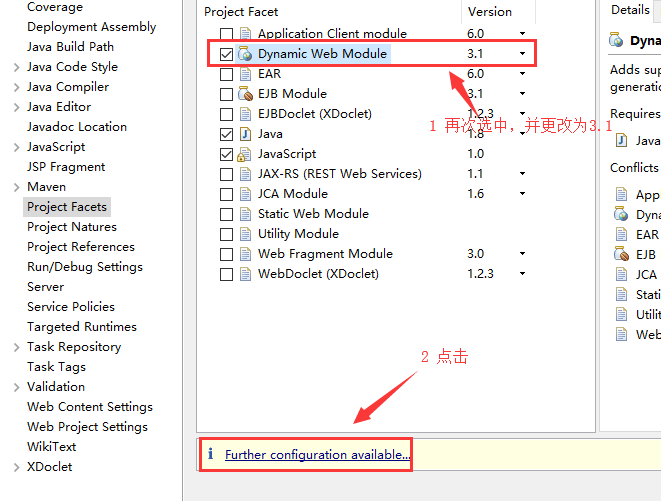Click the Web Fragment Module facet icon

[x=245, y=254]
